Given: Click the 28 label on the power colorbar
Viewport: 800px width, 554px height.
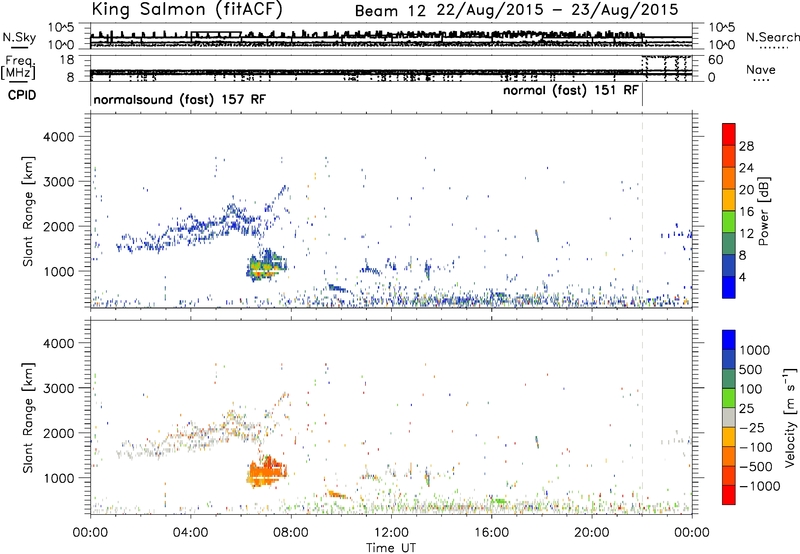Looking at the screenshot, I should click(x=746, y=146).
